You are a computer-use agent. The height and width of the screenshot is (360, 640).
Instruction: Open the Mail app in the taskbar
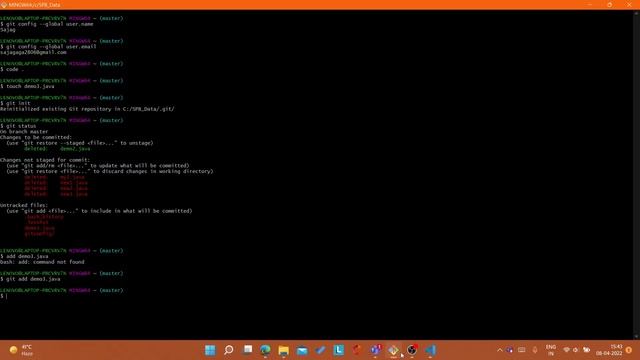click(302, 350)
